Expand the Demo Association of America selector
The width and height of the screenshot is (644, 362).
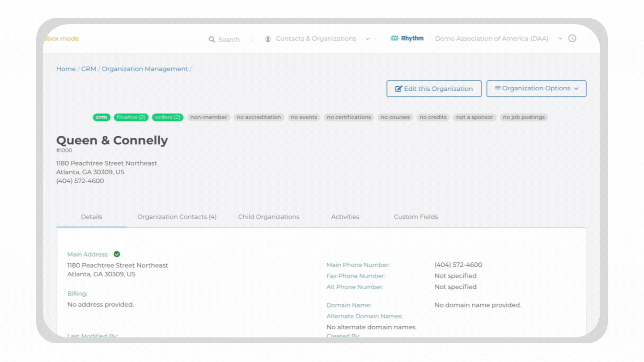pyautogui.click(x=560, y=38)
